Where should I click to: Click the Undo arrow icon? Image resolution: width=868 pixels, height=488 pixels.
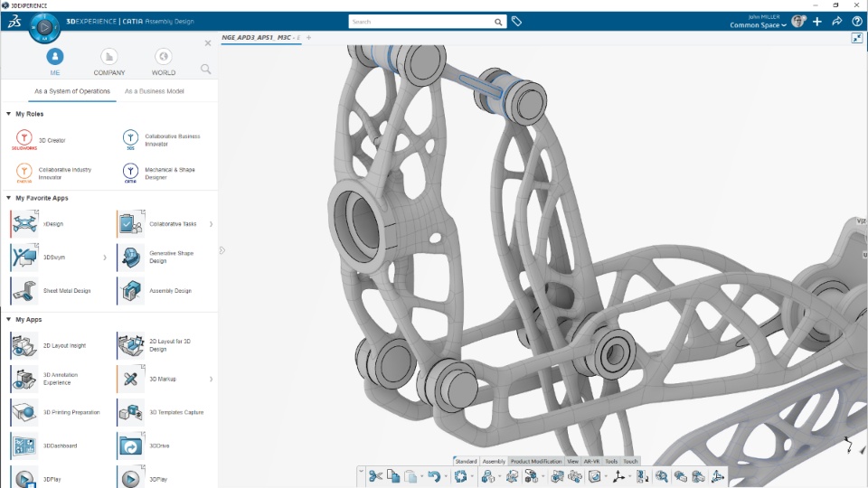433,476
